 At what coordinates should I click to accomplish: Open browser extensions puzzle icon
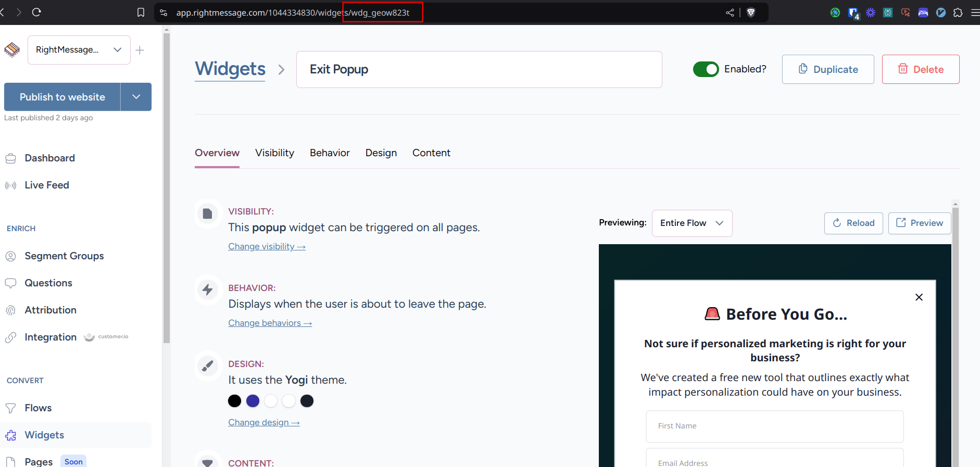point(958,12)
